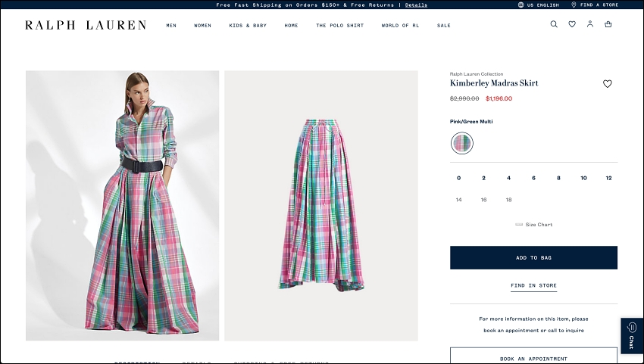Open the Women menu

202,26
